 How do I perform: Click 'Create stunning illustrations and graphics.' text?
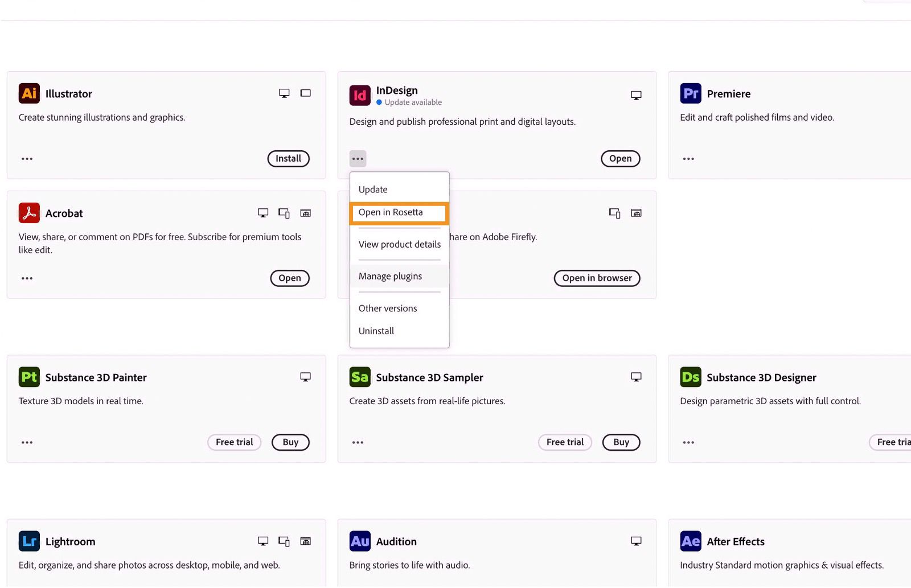(102, 117)
